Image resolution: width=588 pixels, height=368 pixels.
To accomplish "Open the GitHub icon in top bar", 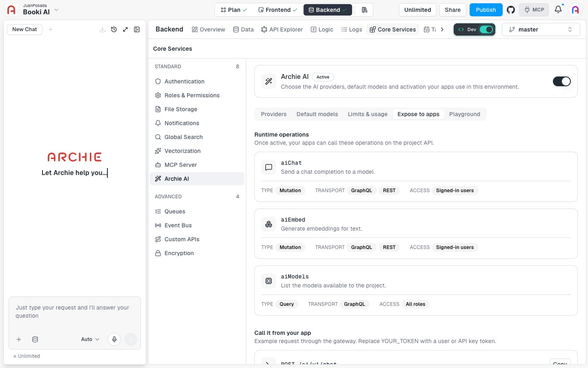I will point(510,10).
